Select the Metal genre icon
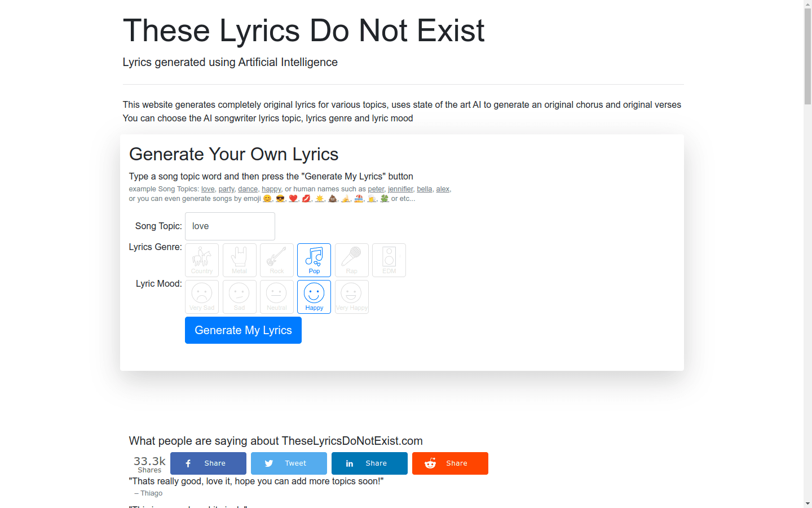Image resolution: width=812 pixels, height=508 pixels. [x=239, y=260]
